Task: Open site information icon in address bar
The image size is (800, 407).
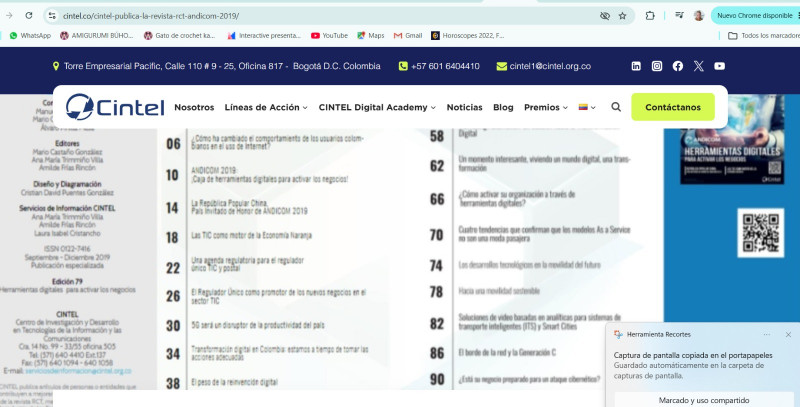Action: click(x=52, y=16)
